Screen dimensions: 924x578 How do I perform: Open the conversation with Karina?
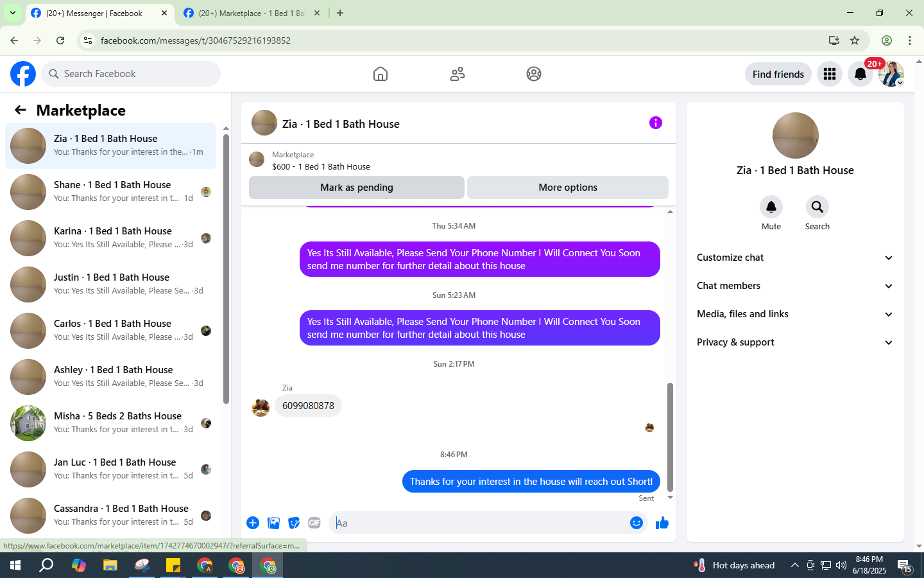click(110, 238)
